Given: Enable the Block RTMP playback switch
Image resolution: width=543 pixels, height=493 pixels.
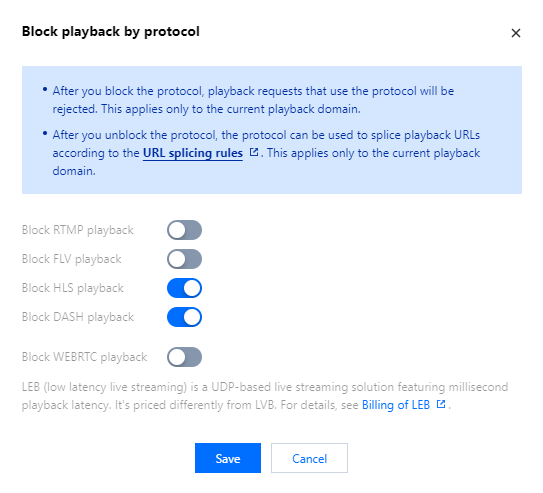Looking at the screenshot, I should (185, 230).
